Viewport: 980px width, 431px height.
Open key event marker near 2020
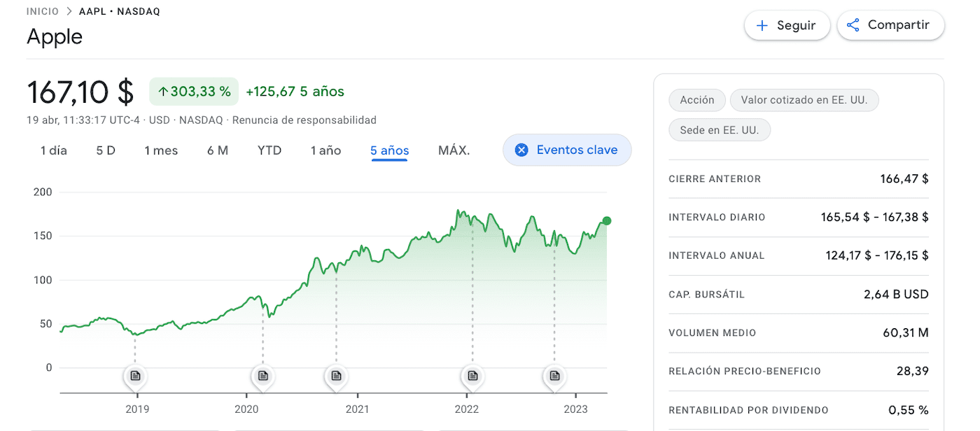tap(263, 376)
